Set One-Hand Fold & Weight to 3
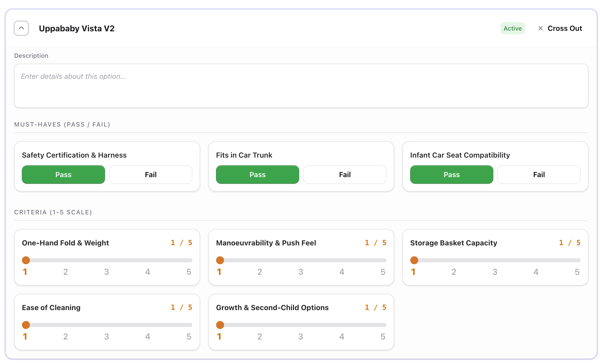This screenshot has height=364, width=603. click(x=107, y=272)
